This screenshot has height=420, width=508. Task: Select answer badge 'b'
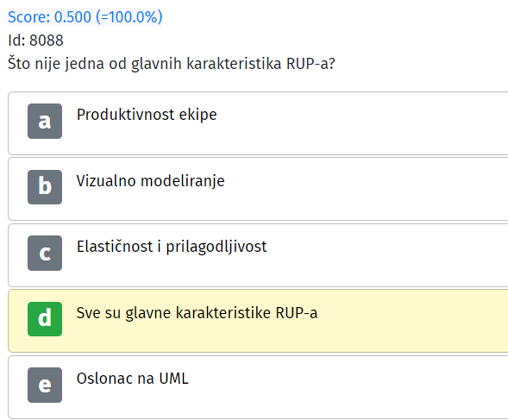(x=45, y=187)
